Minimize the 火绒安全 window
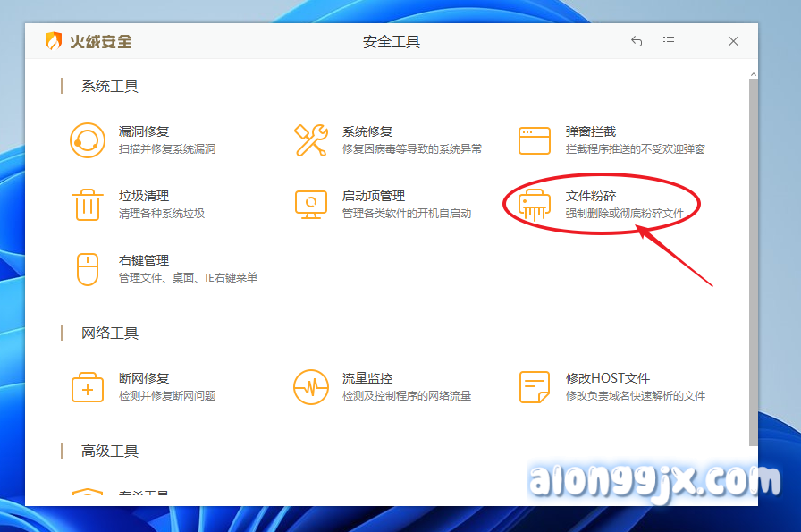The image size is (801, 532). tap(701, 41)
